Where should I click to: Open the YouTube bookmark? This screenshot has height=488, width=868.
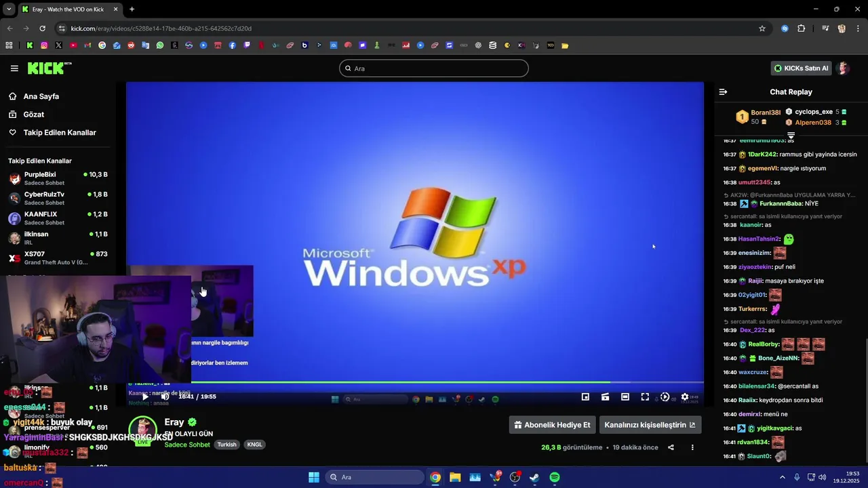(73, 45)
